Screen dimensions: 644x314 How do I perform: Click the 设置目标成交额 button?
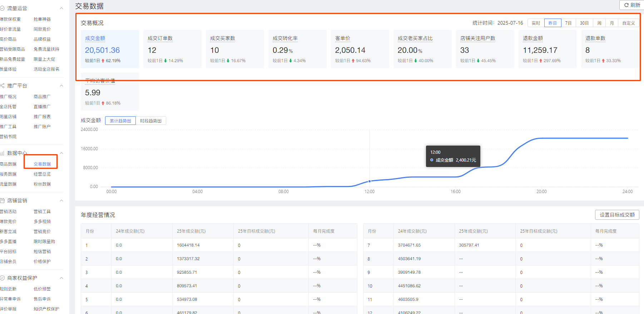(617, 215)
